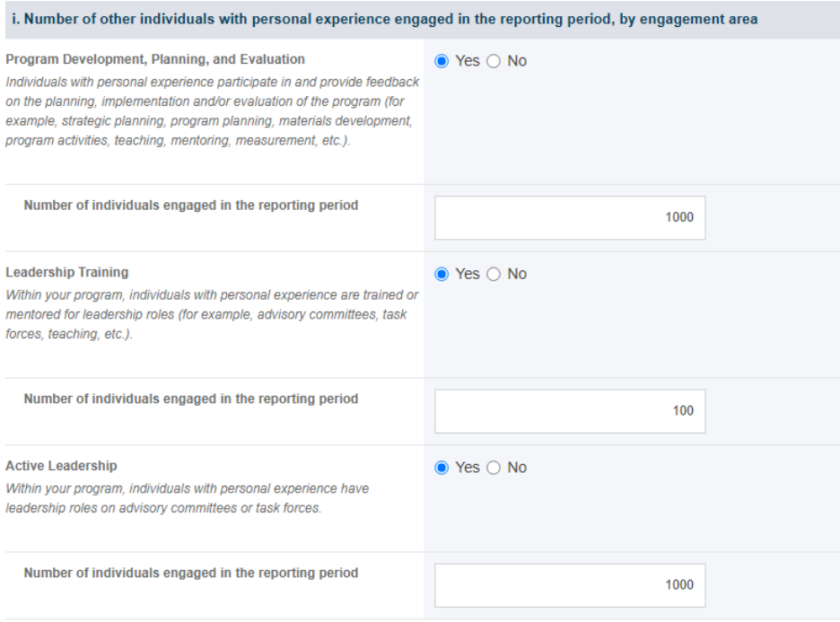Image resolution: width=840 pixels, height=622 pixels.
Task: Click the Active Leadership italic description text
Action: pyautogui.click(x=187, y=498)
